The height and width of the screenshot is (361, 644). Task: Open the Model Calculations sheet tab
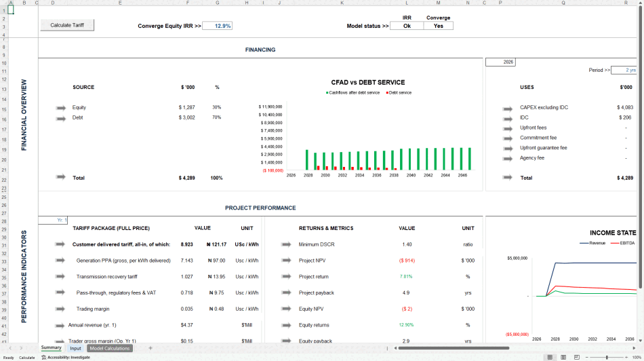pos(110,348)
